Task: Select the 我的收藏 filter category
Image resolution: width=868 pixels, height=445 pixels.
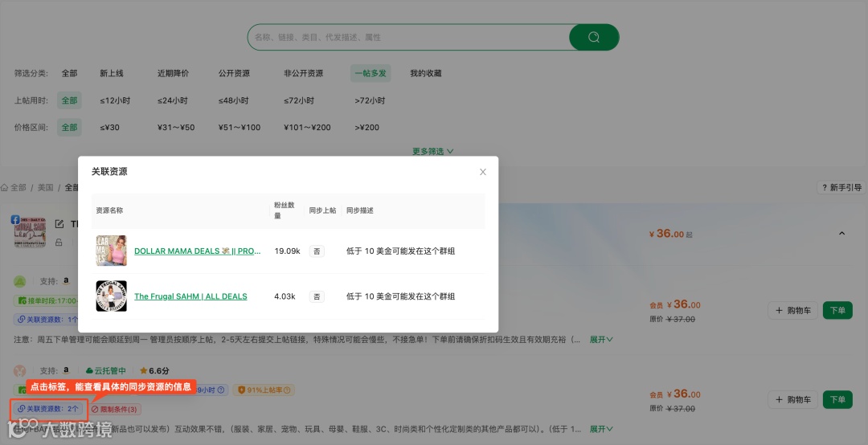Action: pyautogui.click(x=426, y=73)
